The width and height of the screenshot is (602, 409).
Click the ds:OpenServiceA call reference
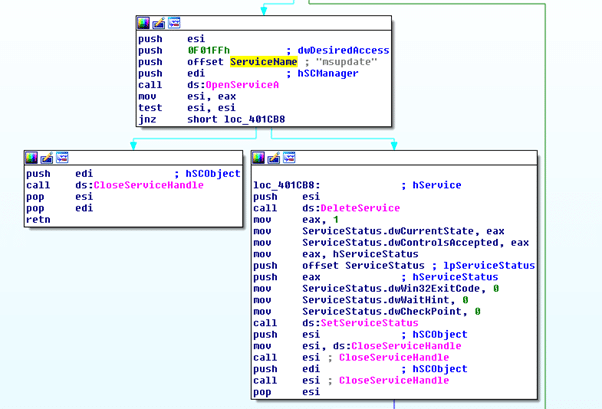pos(221,85)
